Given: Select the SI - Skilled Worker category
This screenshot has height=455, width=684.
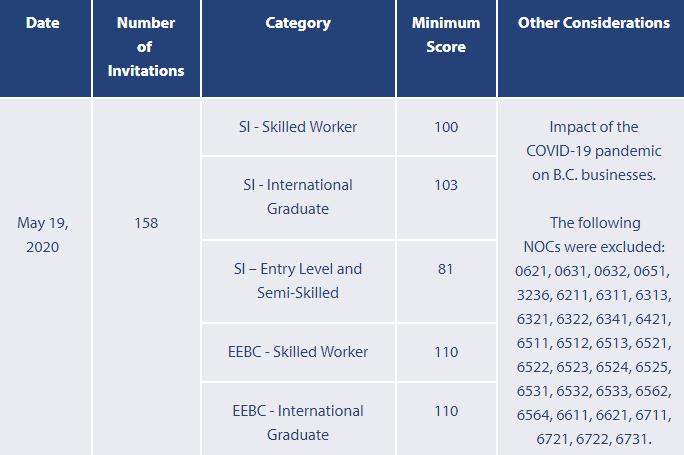Looking at the screenshot, I should pos(297,127).
